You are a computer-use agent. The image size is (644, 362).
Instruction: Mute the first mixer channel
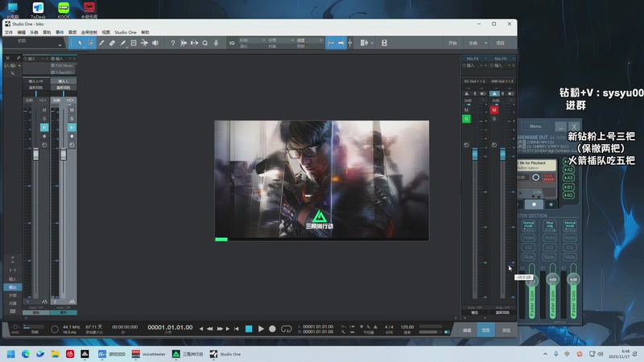point(44,109)
